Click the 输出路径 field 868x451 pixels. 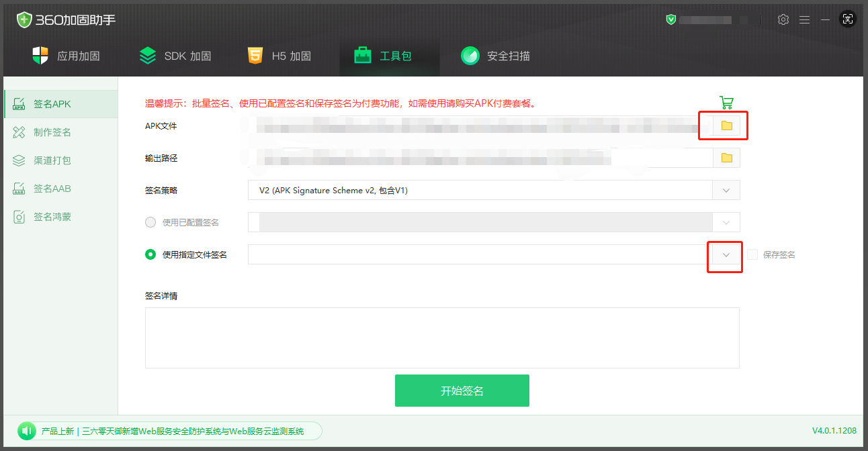coord(480,158)
